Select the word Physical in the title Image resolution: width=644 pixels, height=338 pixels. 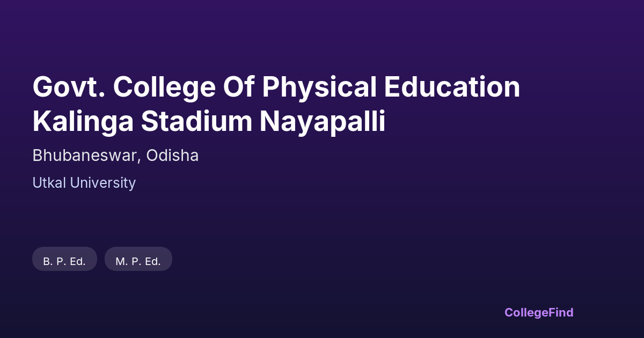[x=319, y=87]
